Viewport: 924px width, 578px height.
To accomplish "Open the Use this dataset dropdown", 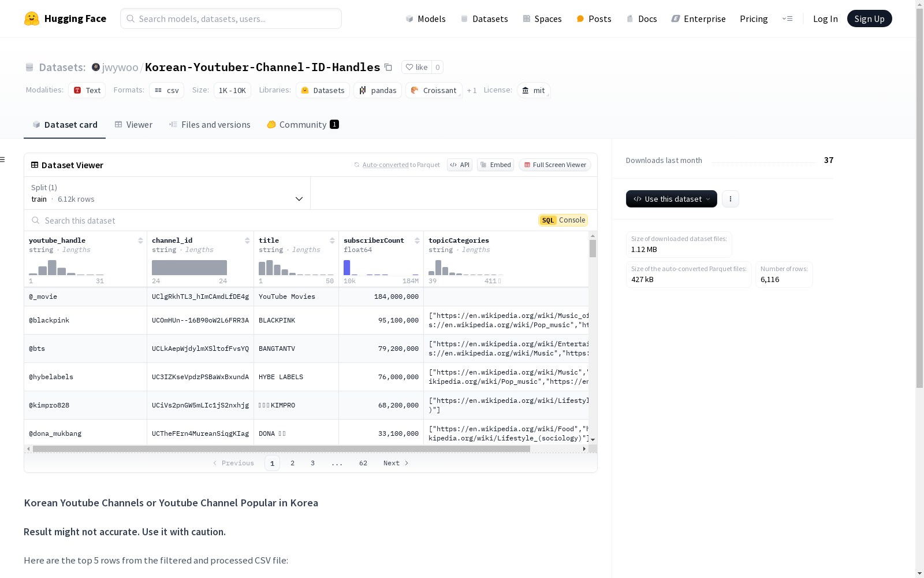I will (x=672, y=199).
